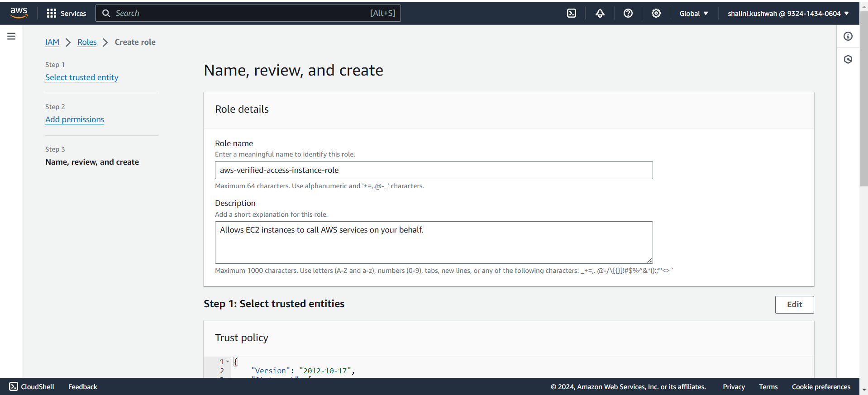Click the CloudShell label in footer
The image size is (868, 395).
[x=38, y=386]
